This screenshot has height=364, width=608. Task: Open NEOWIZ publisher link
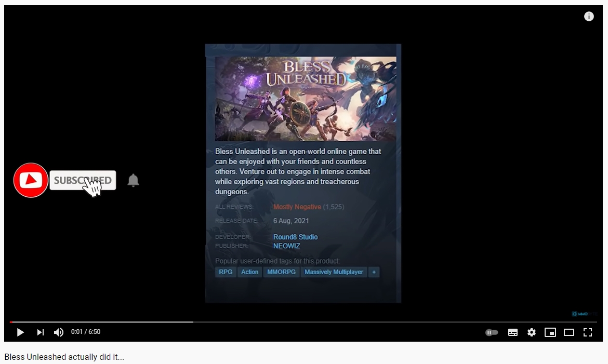(286, 246)
